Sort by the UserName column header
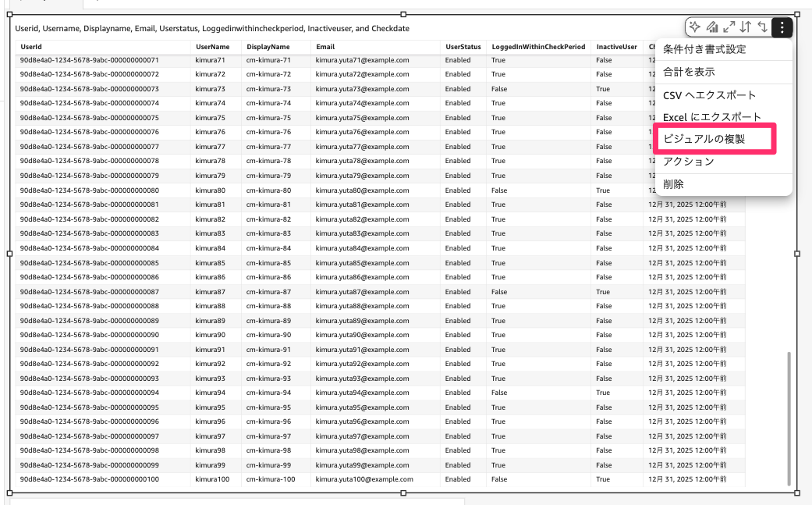This screenshot has width=812, height=505. point(214,47)
